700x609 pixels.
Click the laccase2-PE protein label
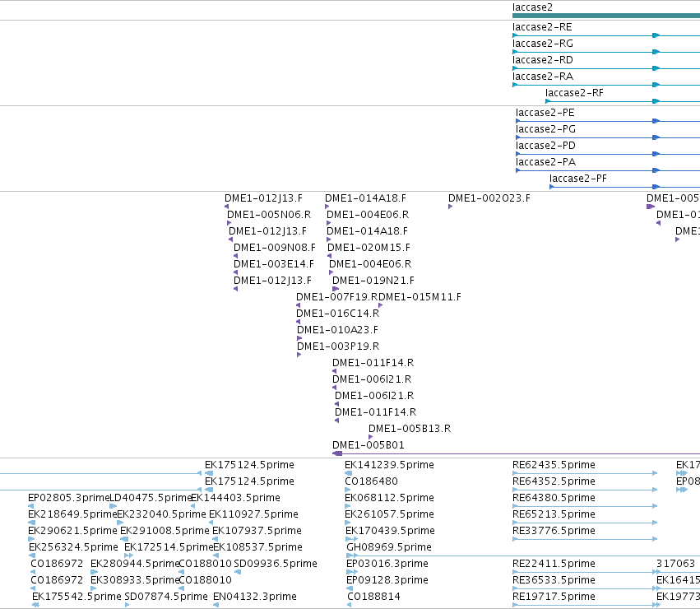pos(545,113)
